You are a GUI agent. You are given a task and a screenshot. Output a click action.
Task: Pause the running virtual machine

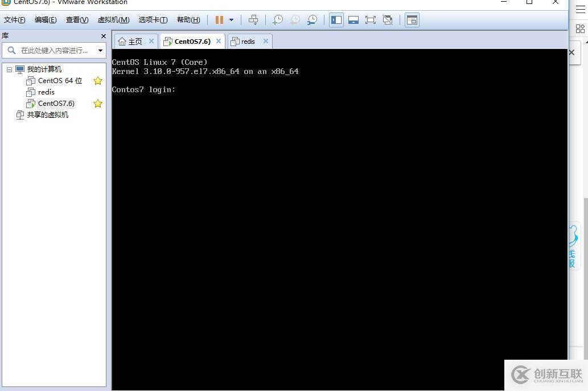[x=219, y=20]
